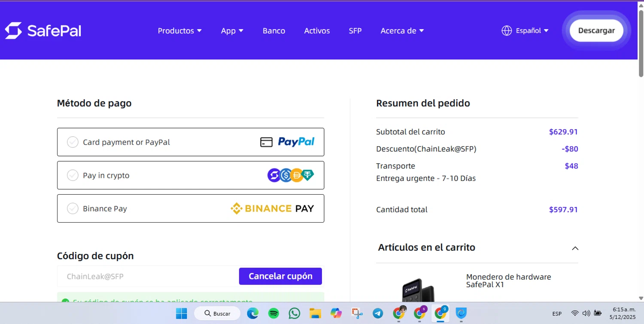Click Cancelar cupón button
644x324 pixels.
(280, 276)
